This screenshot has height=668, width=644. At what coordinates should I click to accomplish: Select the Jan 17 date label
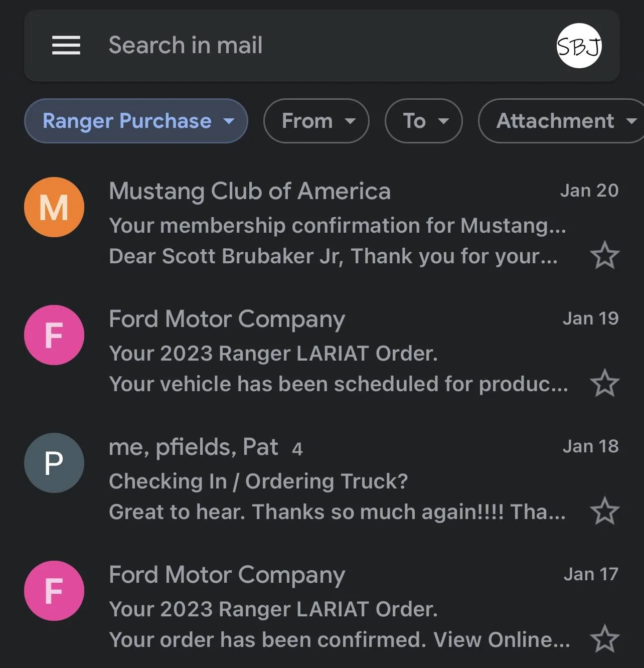pyautogui.click(x=591, y=574)
